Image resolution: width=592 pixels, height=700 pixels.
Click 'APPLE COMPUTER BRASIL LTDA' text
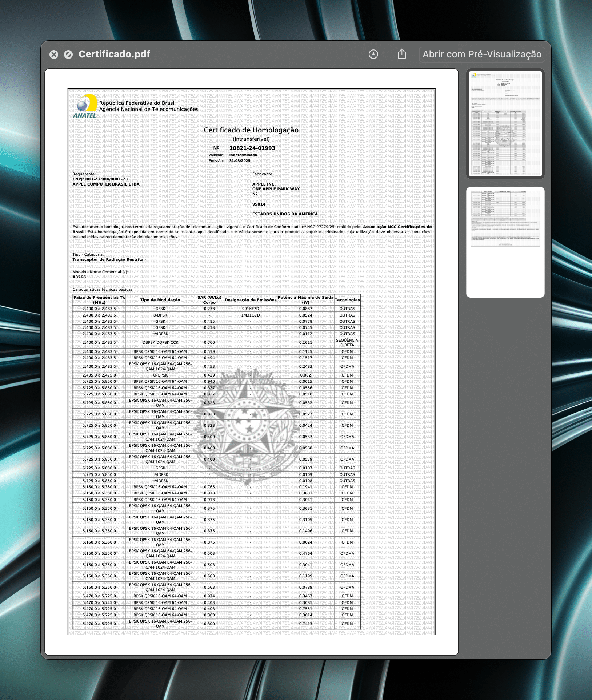tap(106, 184)
